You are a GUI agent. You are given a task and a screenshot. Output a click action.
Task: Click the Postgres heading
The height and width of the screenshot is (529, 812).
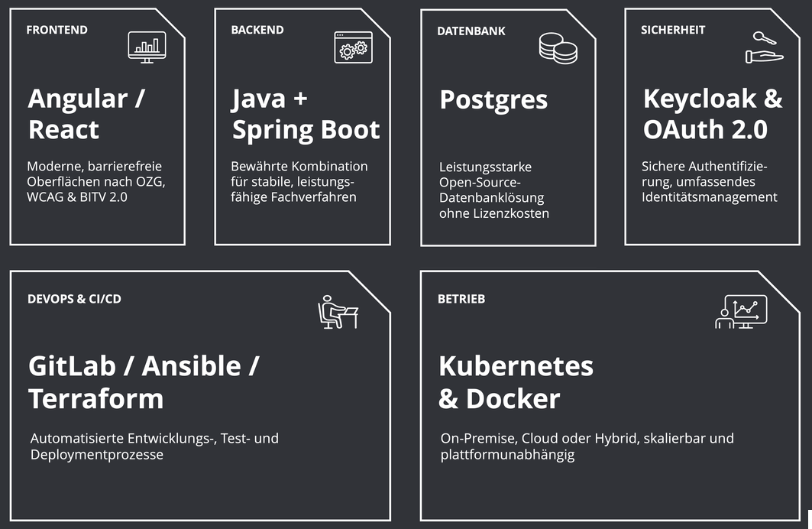coord(493,100)
